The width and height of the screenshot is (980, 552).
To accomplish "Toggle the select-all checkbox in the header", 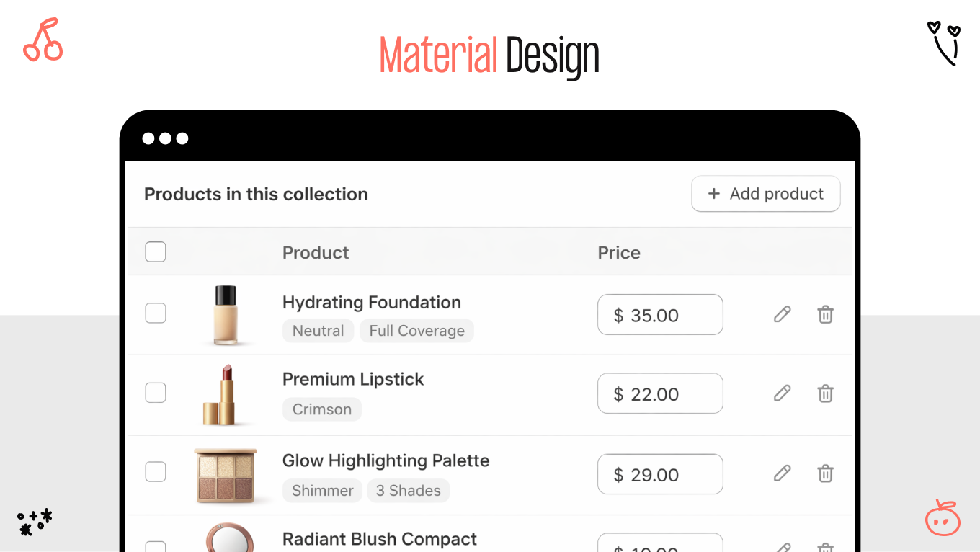I will click(156, 251).
